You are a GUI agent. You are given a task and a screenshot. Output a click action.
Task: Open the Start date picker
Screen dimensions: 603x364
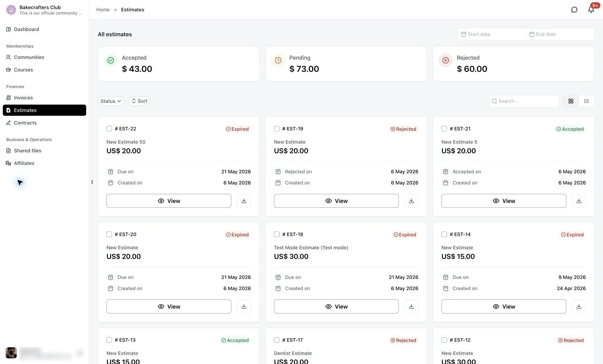tap(492, 34)
